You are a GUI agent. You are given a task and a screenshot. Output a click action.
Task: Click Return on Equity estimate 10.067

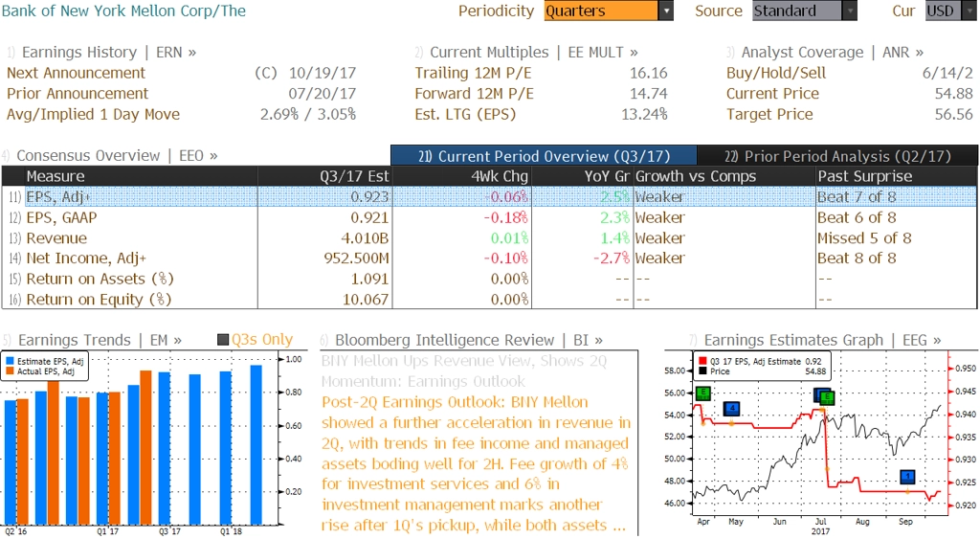point(366,300)
